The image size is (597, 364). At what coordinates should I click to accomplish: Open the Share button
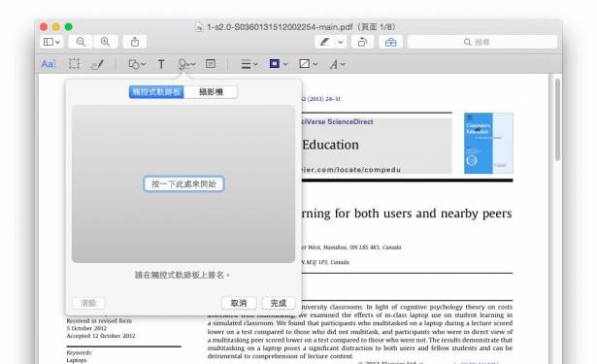tap(135, 42)
